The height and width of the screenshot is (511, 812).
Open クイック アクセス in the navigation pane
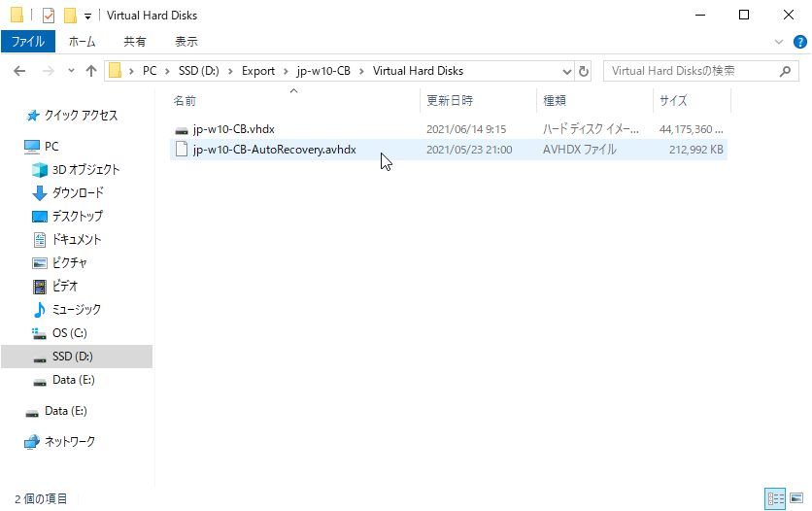pos(81,115)
